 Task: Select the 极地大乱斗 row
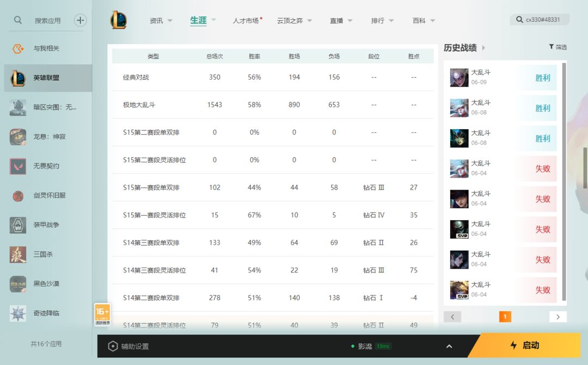(273, 105)
